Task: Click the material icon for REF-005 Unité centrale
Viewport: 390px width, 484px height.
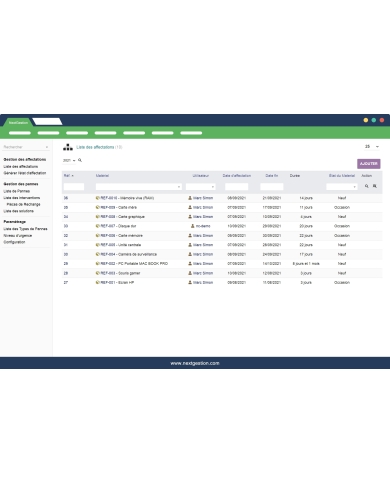Action: (98, 245)
